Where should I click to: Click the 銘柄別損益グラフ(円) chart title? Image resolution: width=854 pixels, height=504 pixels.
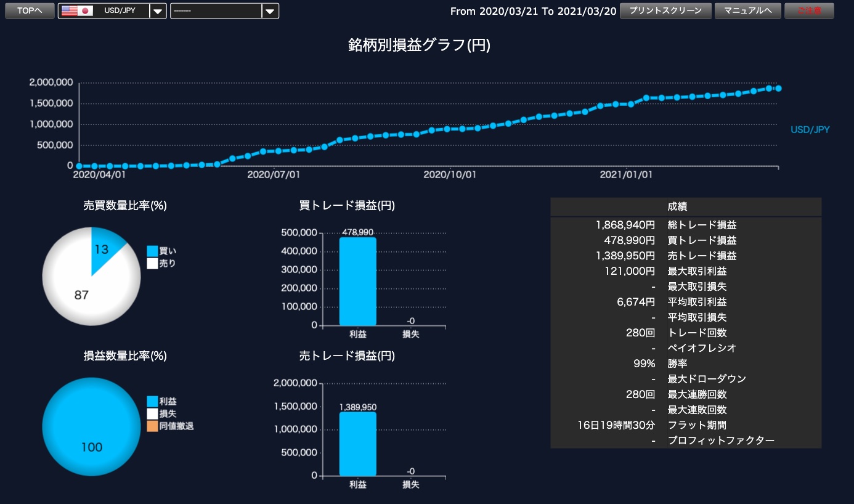419,45
